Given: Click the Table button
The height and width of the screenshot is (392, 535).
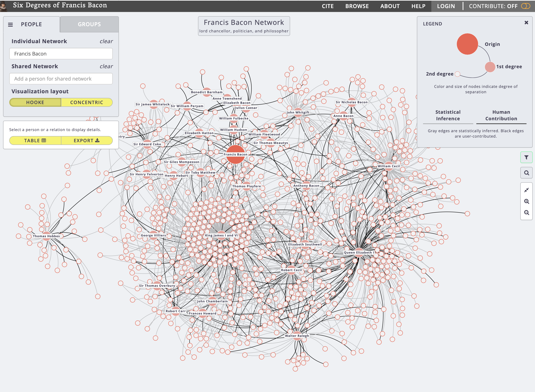Looking at the screenshot, I should (35, 140).
